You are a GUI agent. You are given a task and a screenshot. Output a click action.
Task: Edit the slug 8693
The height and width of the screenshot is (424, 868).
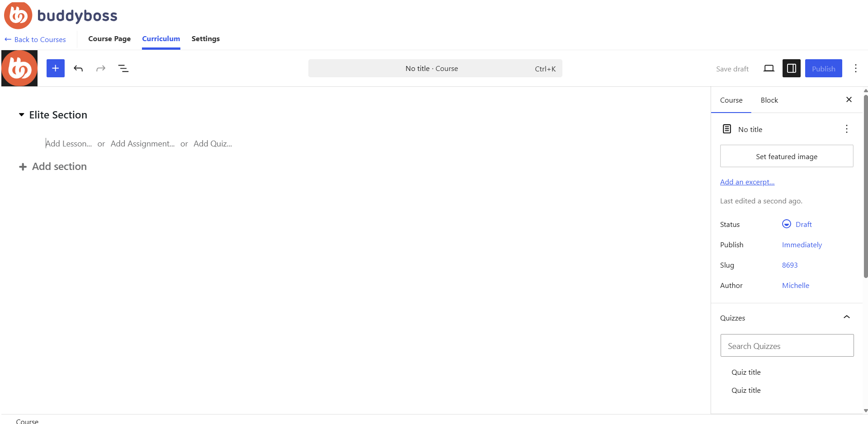coord(790,265)
